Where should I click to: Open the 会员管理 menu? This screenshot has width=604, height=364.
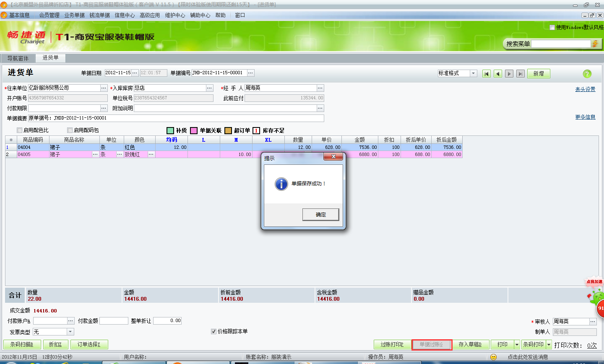click(x=49, y=15)
